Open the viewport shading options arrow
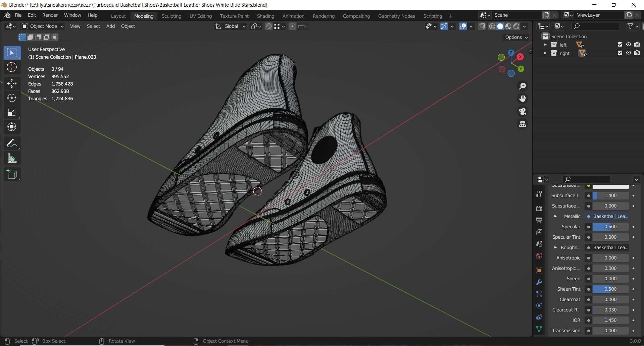 [525, 26]
